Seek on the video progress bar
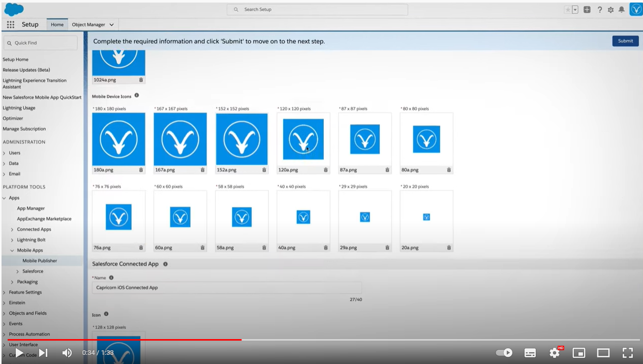This screenshot has height=364, width=643. (x=323, y=340)
